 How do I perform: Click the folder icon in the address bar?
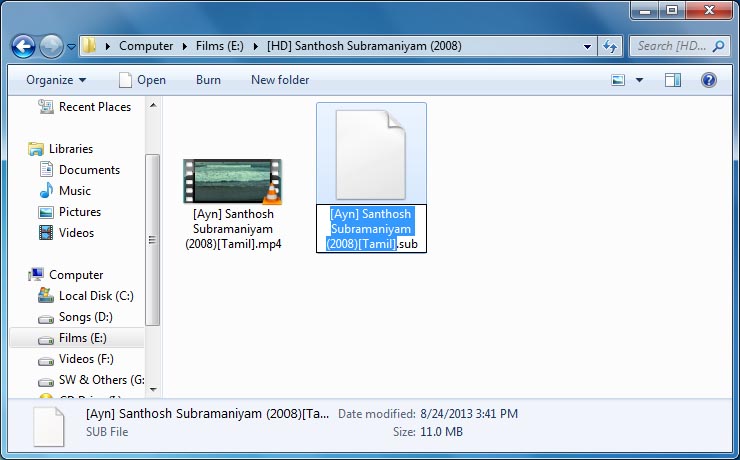[89, 46]
